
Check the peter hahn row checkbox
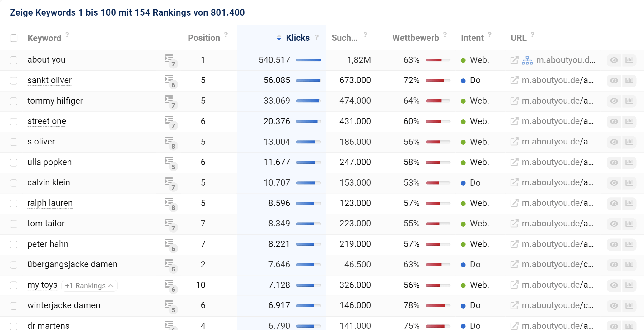pyautogui.click(x=14, y=244)
